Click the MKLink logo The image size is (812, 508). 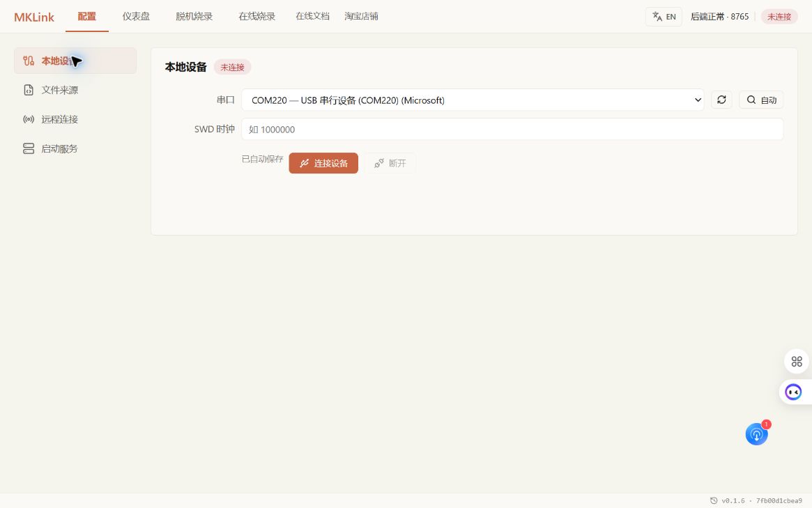pos(34,17)
